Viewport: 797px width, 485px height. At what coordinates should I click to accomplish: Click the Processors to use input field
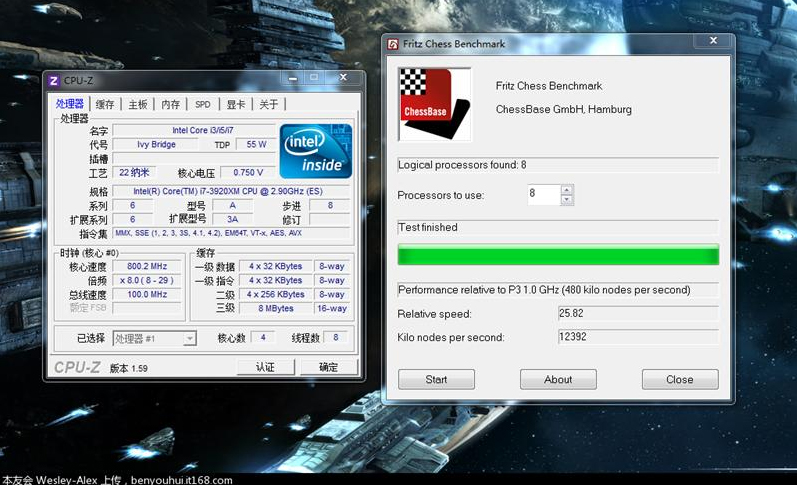[544, 194]
